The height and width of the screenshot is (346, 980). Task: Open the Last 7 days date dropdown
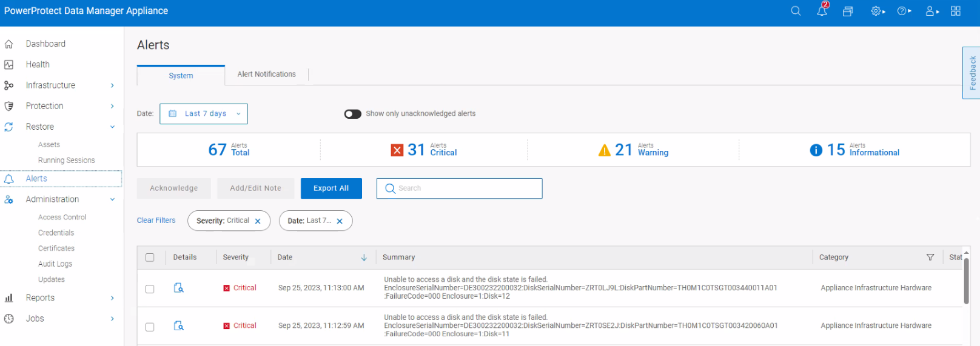[x=204, y=114]
